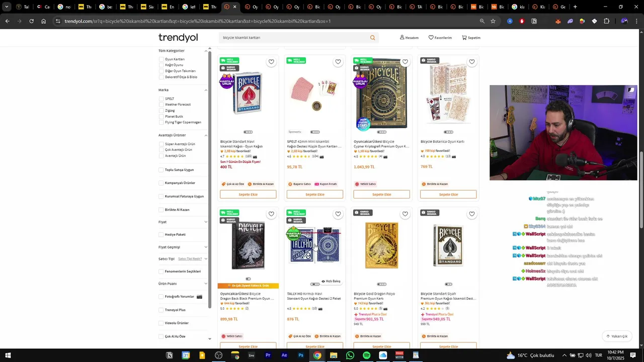This screenshot has height=362, width=644.
Task: Favorite the Bicycle Standart Mavi card
Action: [271, 62]
